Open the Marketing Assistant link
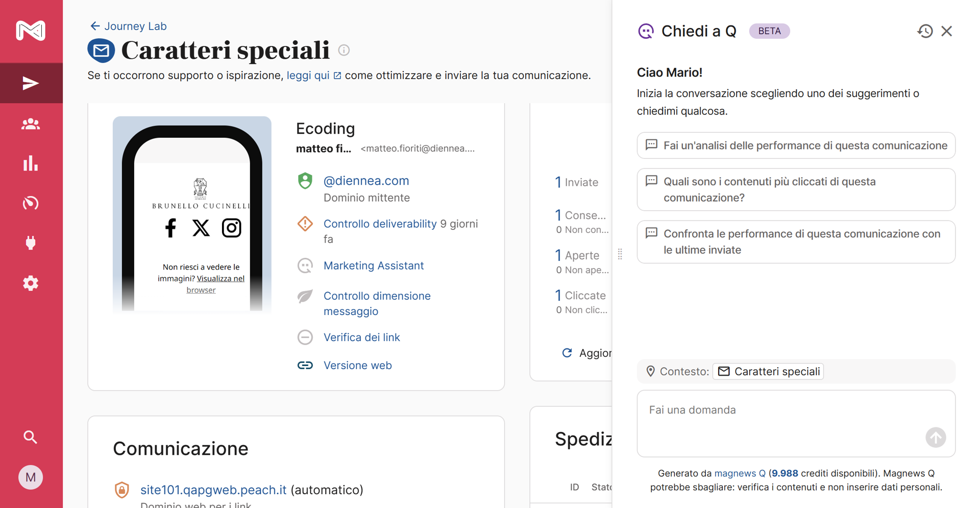 [x=373, y=265]
